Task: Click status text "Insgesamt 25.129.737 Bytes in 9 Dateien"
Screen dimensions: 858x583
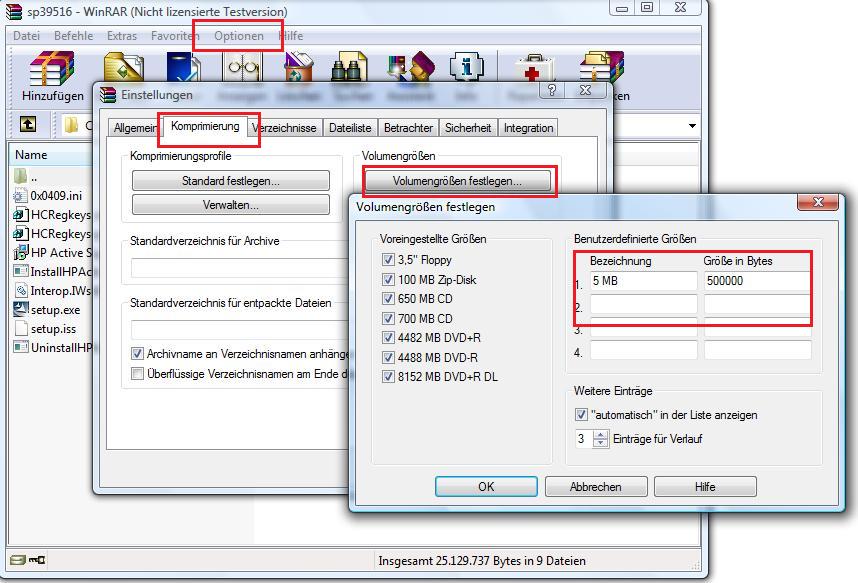Action: (x=482, y=561)
